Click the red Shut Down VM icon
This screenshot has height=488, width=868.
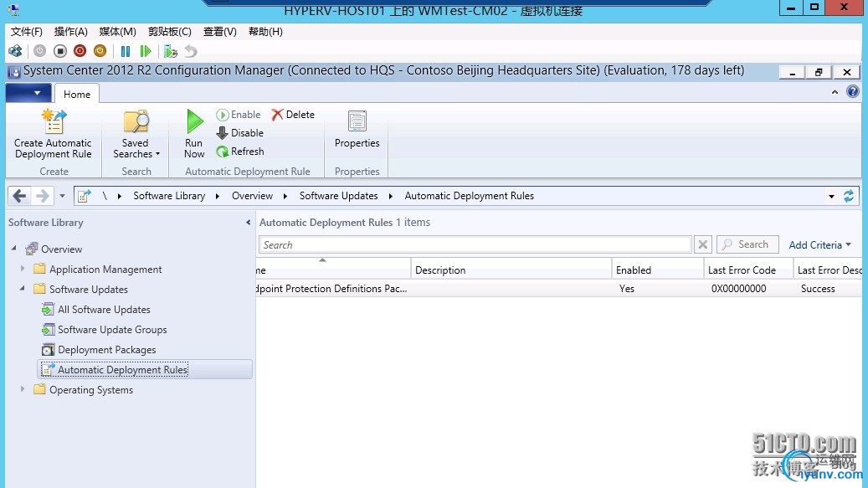point(80,51)
